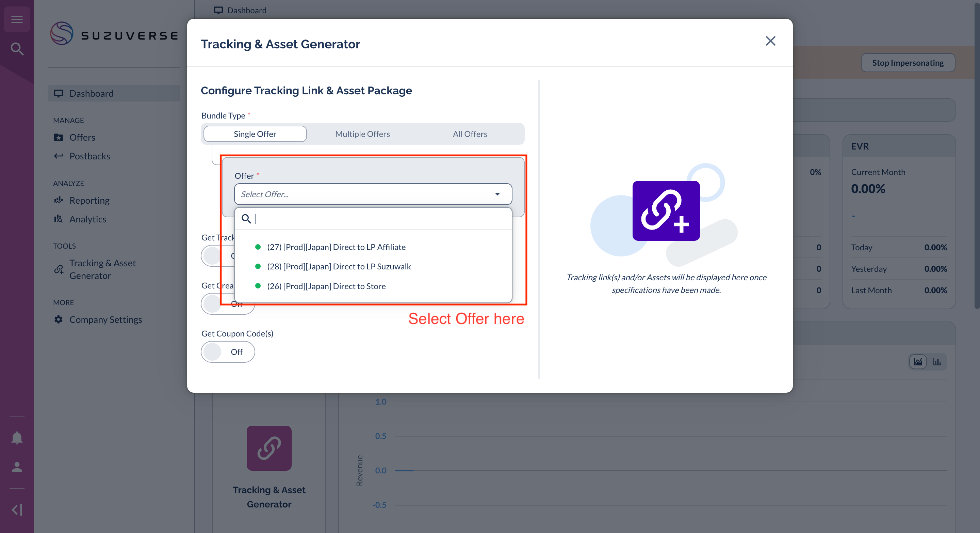The height and width of the screenshot is (533, 980).
Task: Open Reporting in the sidebar
Action: 89,200
